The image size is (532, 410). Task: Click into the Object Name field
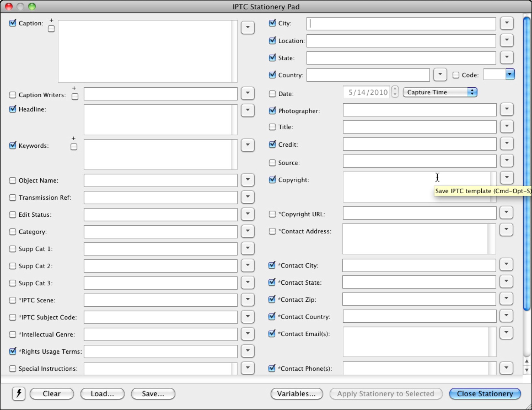[x=160, y=181]
